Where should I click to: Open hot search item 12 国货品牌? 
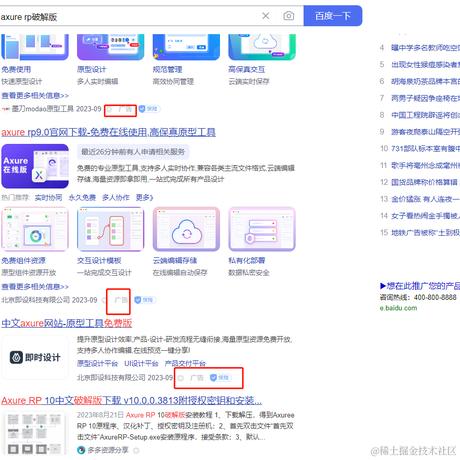click(x=425, y=182)
